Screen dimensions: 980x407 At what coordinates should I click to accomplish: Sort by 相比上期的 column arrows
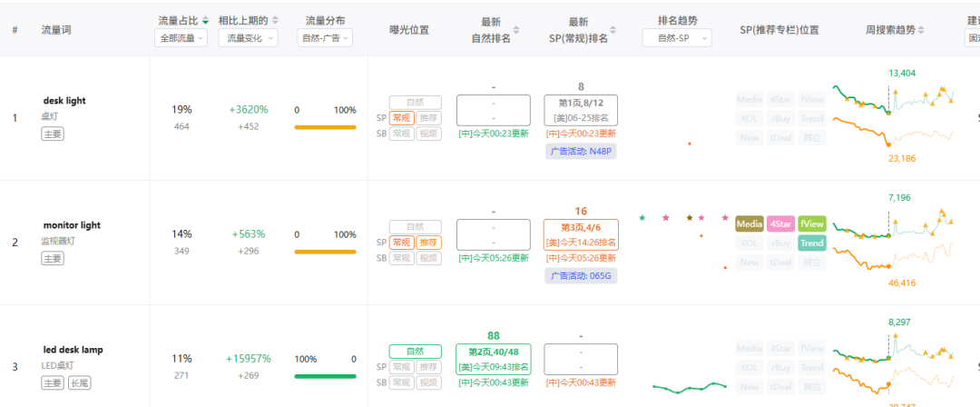[x=276, y=21]
